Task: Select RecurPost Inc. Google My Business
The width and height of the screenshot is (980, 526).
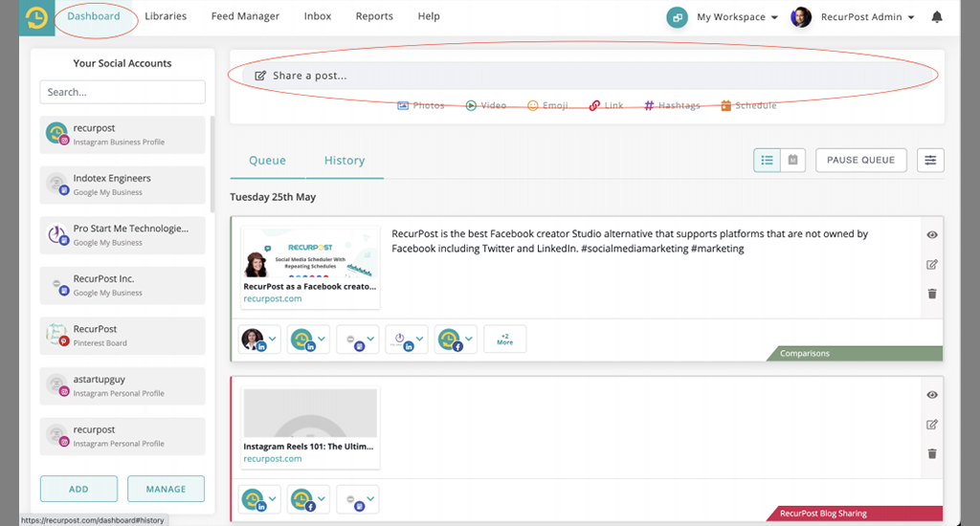Action: point(122,286)
